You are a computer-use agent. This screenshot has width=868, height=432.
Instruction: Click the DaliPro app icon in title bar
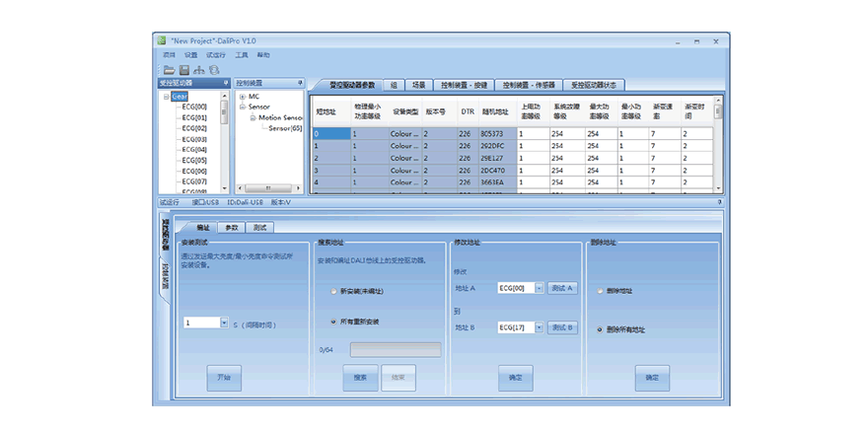(x=161, y=40)
